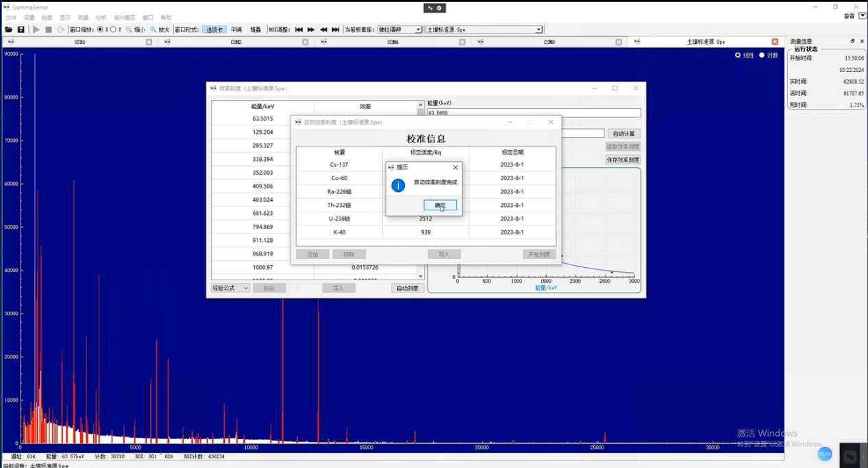Select the Y axis zoom radio button
Image resolution: width=868 pixels, height=468 pixels.
pyautogui.click(x=113, y=29)
